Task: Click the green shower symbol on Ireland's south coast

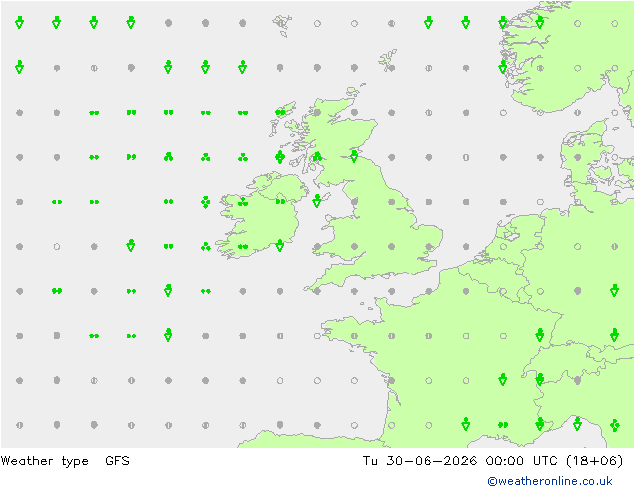Action: click(x=280, y=245)
